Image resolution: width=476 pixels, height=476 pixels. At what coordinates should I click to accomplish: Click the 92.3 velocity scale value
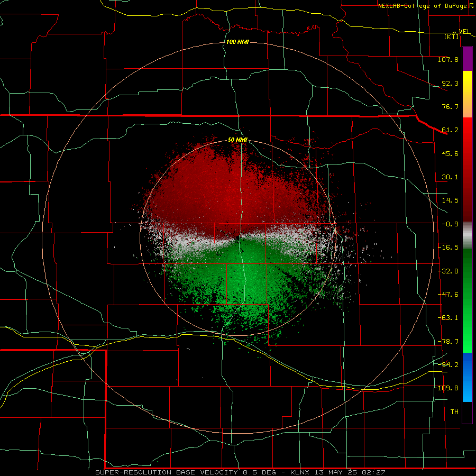[x=450, y=83]
